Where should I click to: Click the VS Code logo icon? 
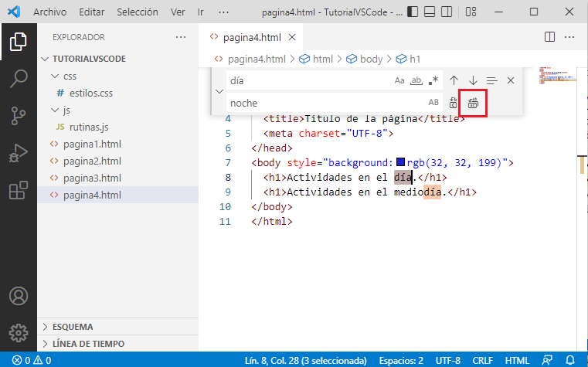point(14,12)
